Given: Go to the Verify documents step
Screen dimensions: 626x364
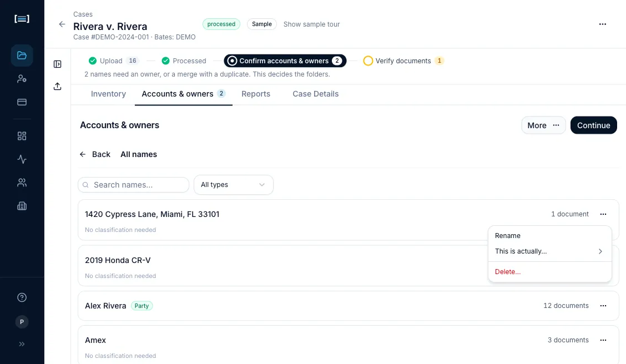Looking at the screenshot, I should coord(403,60).
